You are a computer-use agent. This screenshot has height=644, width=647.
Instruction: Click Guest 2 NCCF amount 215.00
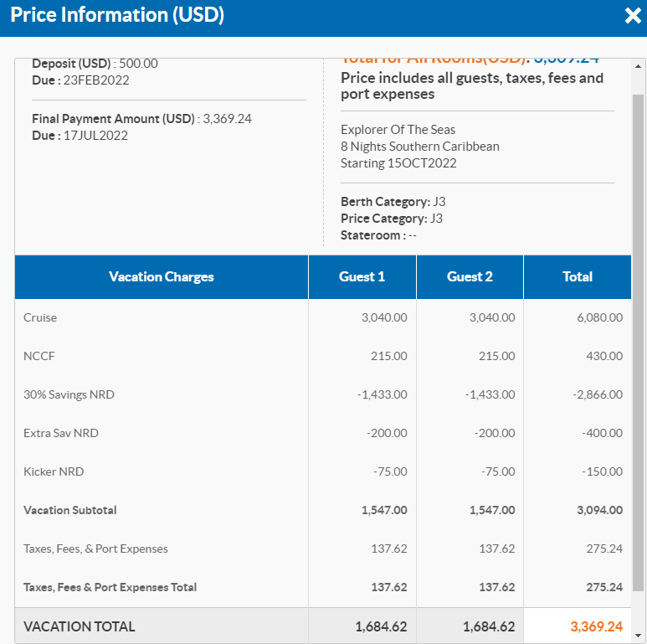pyautogui.click(x=497, y=356)
